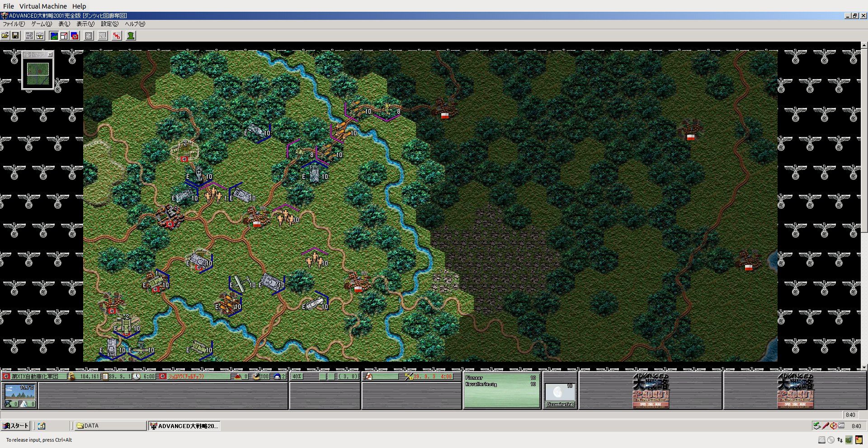The width and height of the screenshot is (868, 448).
Task: Open the 設定(S) menu
Action: (x=109, y=24)
